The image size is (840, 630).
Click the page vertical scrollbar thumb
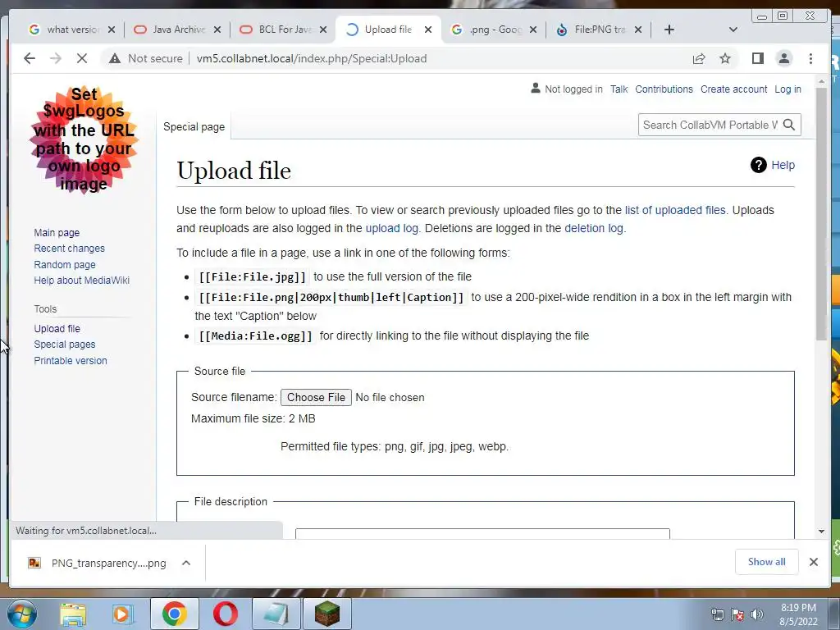coord(821,214)
